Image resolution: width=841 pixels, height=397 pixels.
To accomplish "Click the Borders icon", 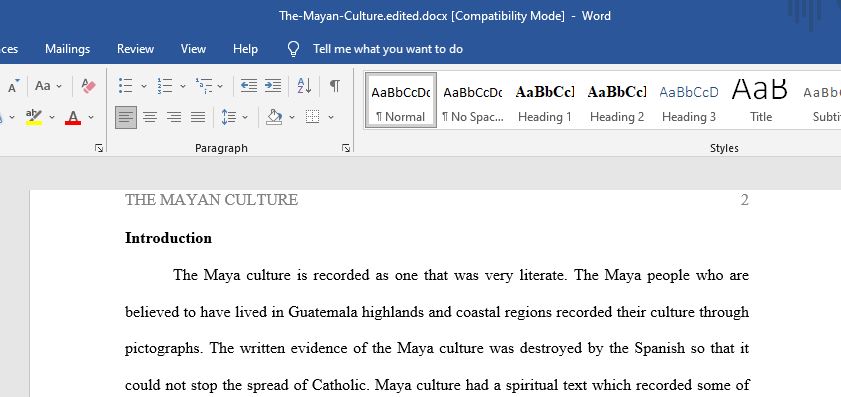I will pyautogui.click(x=313, y=117).
